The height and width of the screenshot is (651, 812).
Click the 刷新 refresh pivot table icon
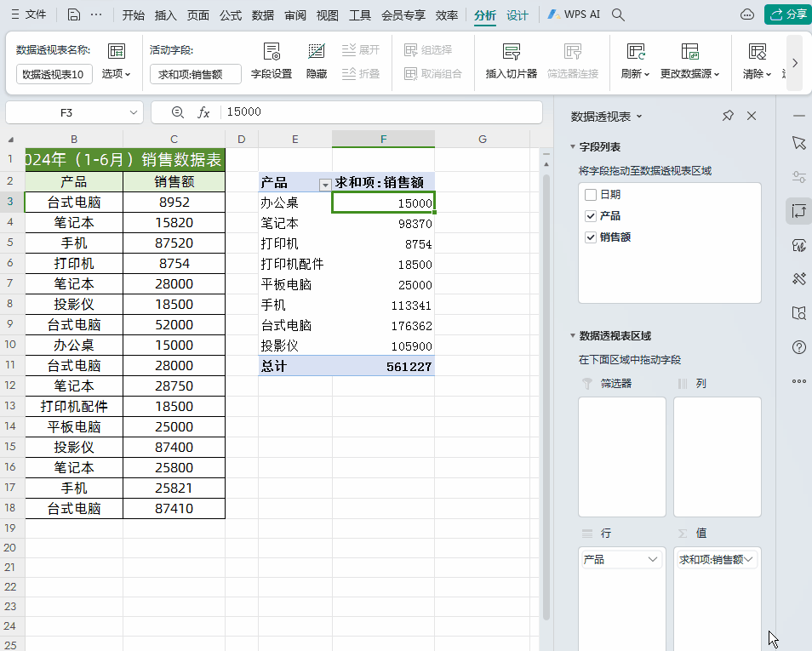click(x=636, y=52)
